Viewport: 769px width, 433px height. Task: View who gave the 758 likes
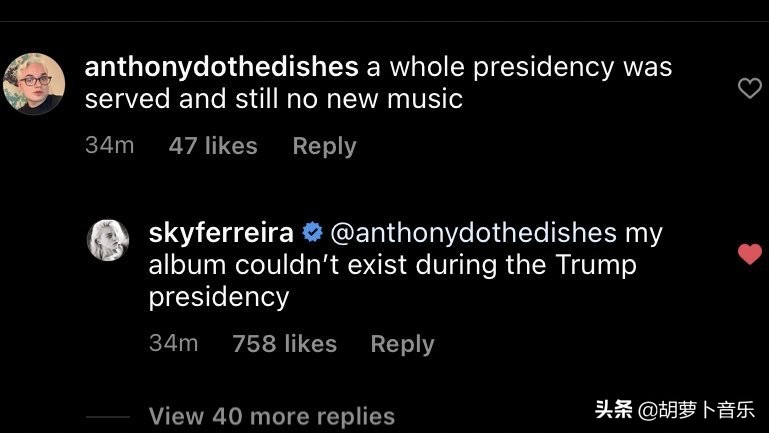tap(284, 344)
